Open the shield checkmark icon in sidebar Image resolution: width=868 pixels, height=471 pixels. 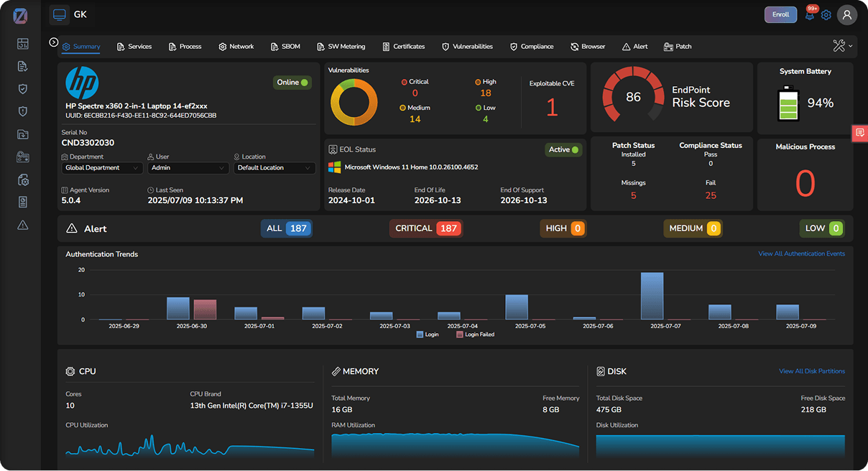23,89
